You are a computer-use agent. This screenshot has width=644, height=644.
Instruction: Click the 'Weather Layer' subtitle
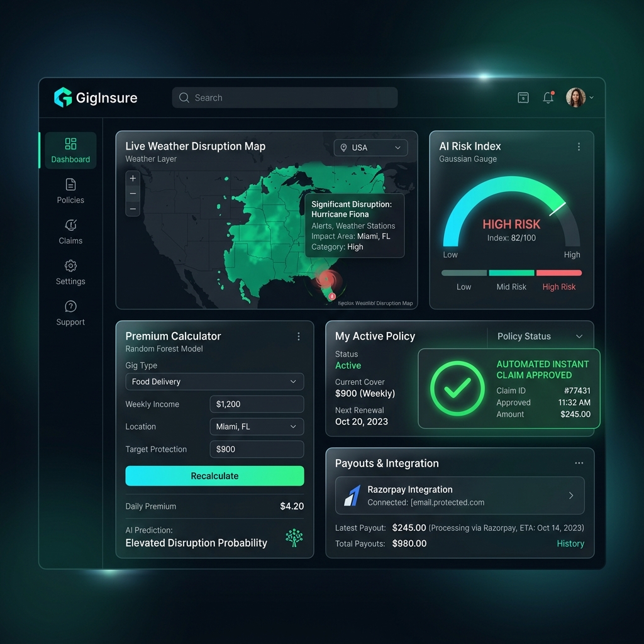tap(151, 159)
